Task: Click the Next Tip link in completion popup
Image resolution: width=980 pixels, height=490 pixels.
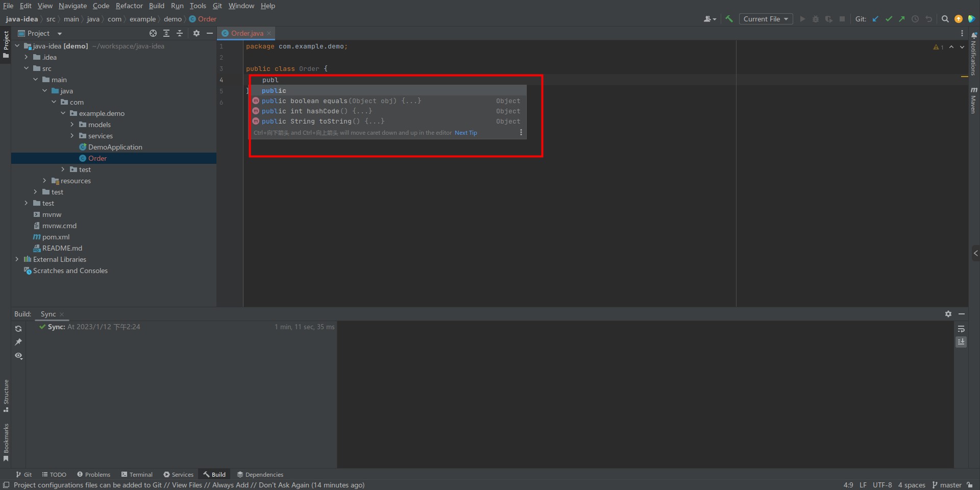Action: click(x=465, y=133)
